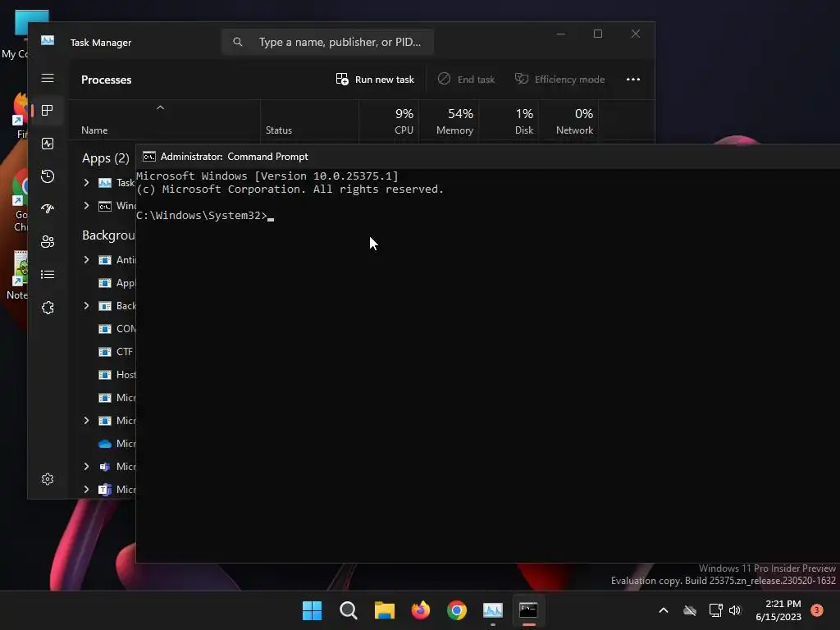Click Command Prompt title bar icon
This screenshot has width=840, height=630.
tap(149, 157)
